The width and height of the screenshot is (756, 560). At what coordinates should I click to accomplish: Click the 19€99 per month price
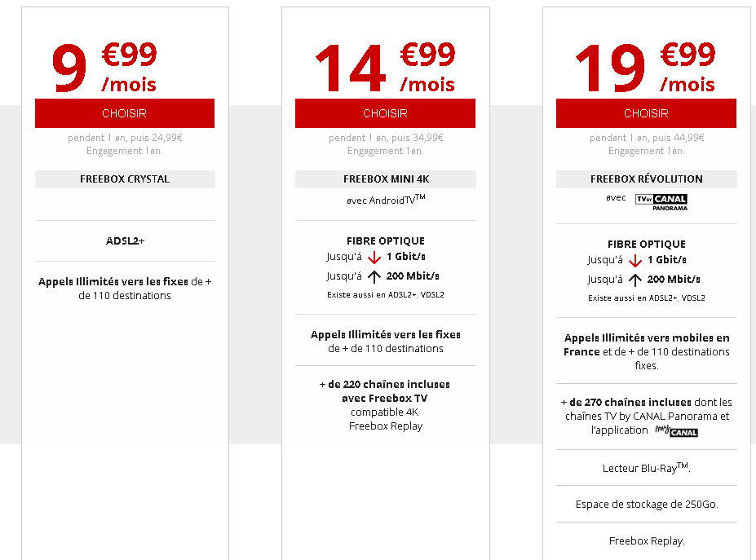pos(645,67)
